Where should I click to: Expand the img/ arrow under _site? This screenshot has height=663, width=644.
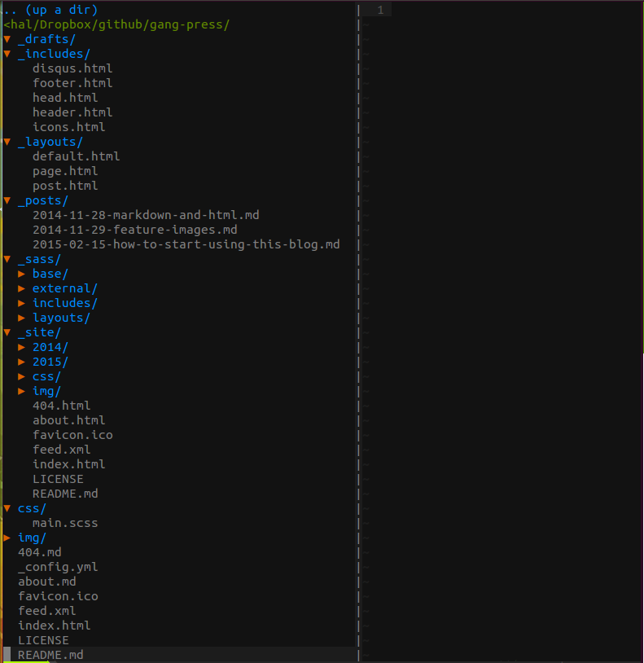(x=21, y=391)
